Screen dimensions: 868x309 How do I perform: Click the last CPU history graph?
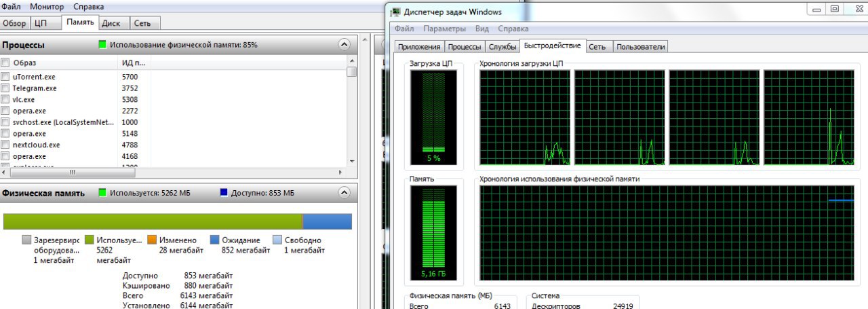point(808,117)
